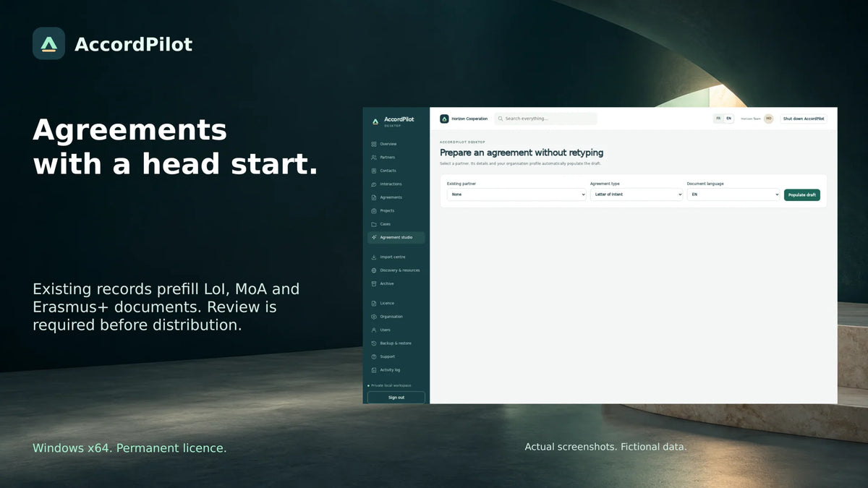Image resolution: width=868 pixels, height=488 pixels.
Task: Click the Licence document icon
Action: (373, 304)
